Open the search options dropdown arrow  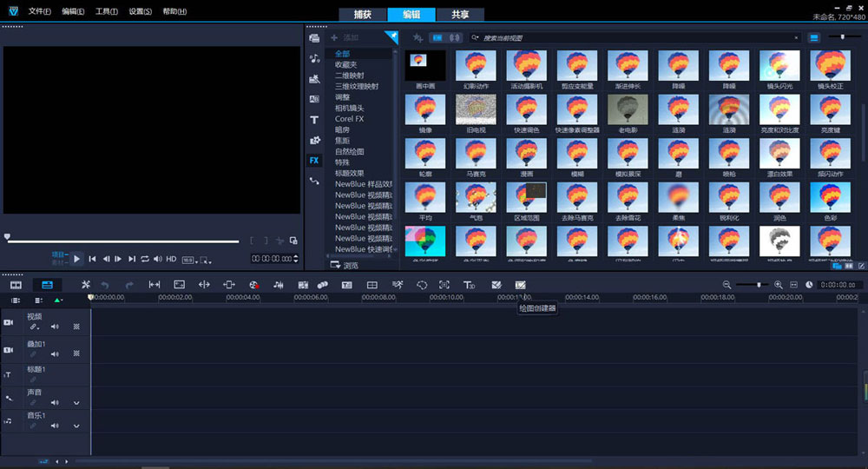click(475, 37)
